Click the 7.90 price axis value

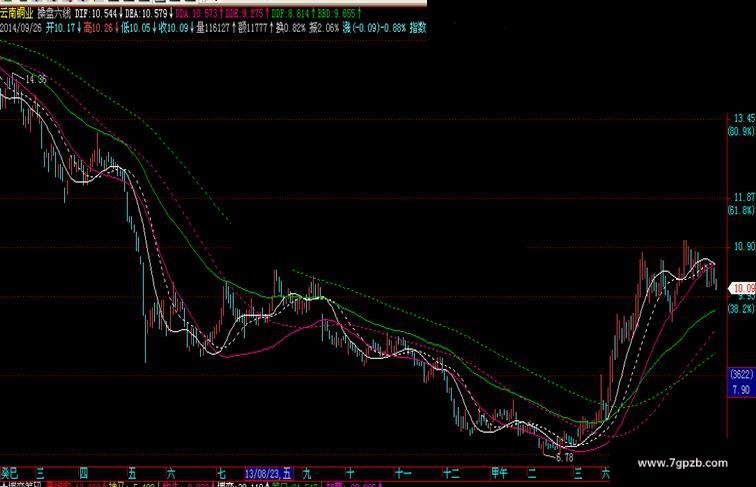point(741,390)
